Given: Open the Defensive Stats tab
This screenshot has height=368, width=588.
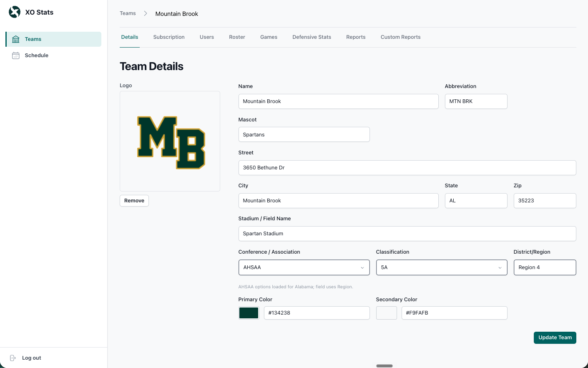Looking at the screenshot, I should pyautogui.click(x=312, y=37).
